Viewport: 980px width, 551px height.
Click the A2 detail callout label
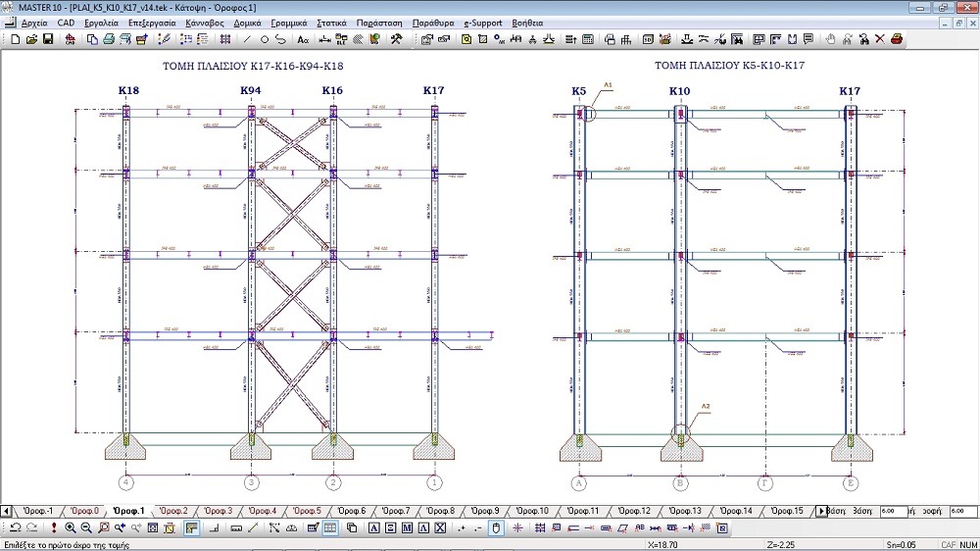click(x=705, y=407)
